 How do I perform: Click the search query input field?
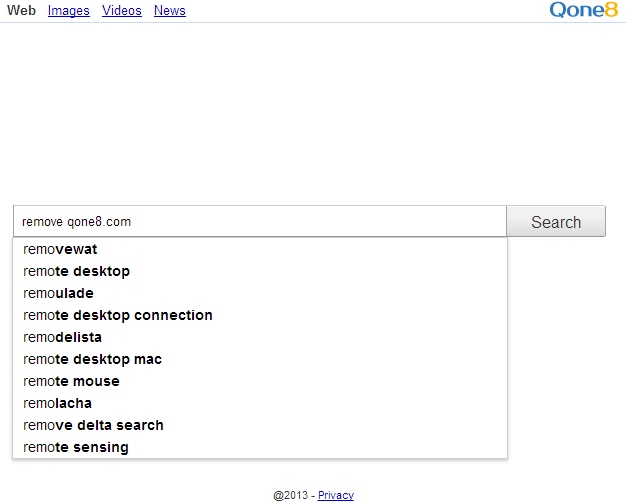pyautogui.click(x=259, y=222)
